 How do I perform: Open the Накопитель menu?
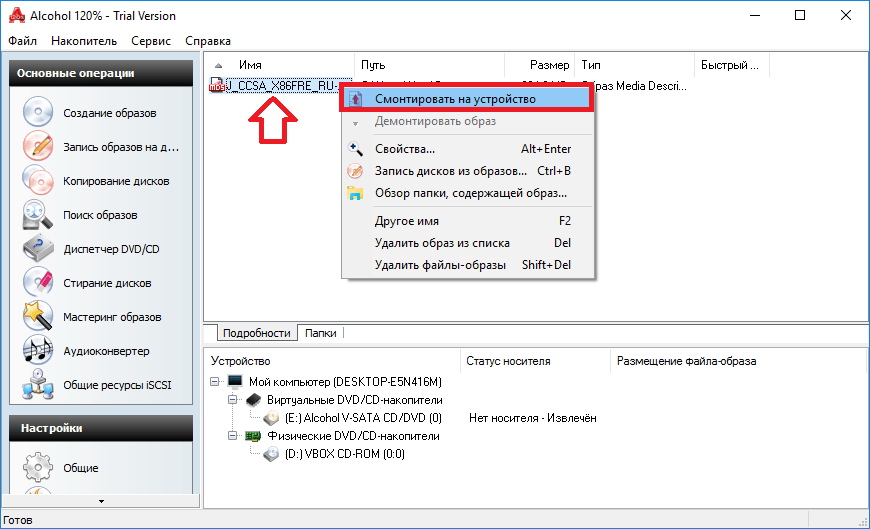84,41
